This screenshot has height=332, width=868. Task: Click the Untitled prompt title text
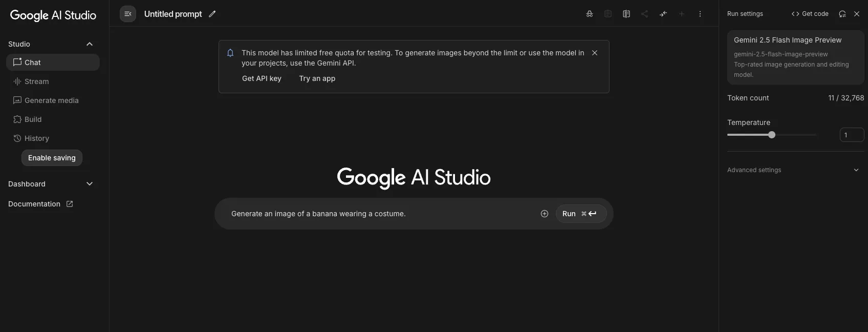click(173, 14)
